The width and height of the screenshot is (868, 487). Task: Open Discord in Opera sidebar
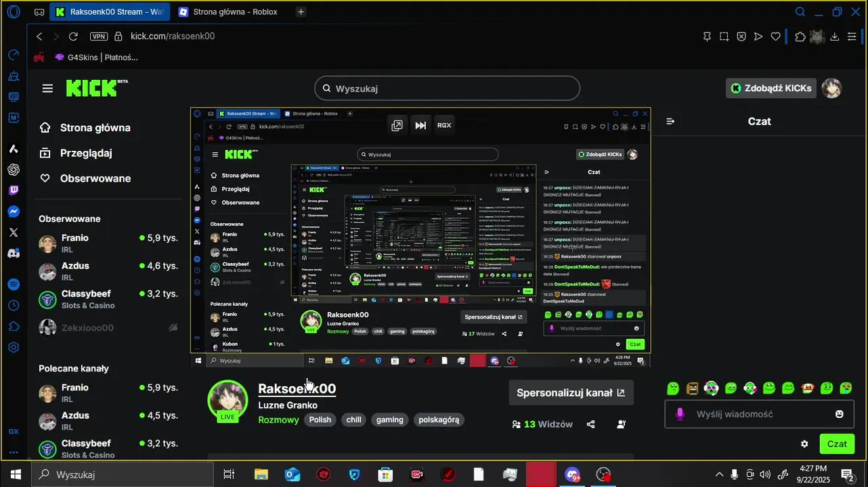[14, 253]
